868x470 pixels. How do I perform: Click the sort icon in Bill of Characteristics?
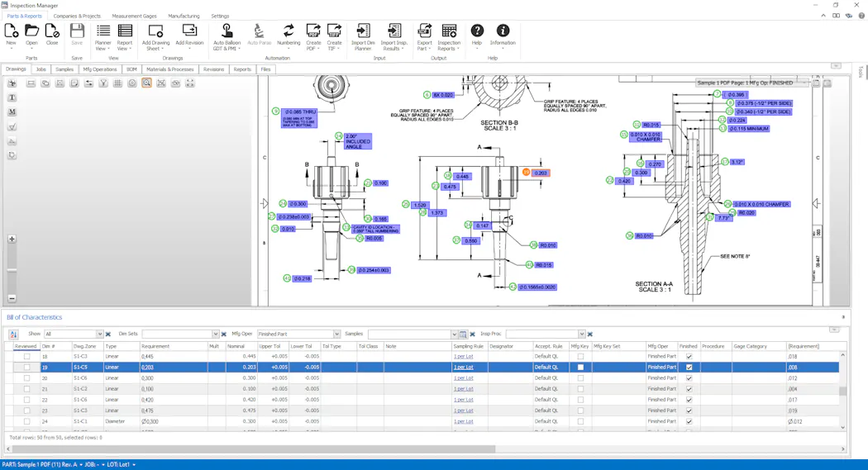pos(13,335)
